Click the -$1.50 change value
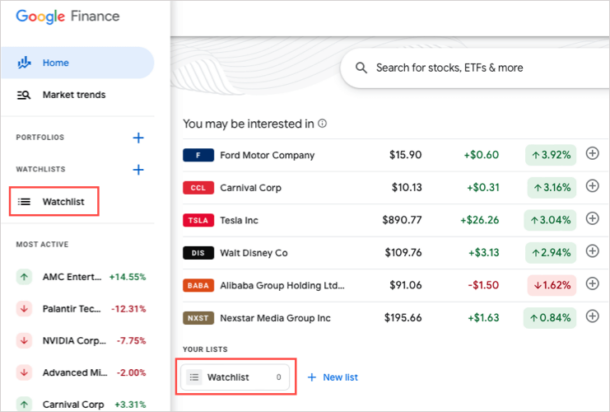 [x=483, y=285]
